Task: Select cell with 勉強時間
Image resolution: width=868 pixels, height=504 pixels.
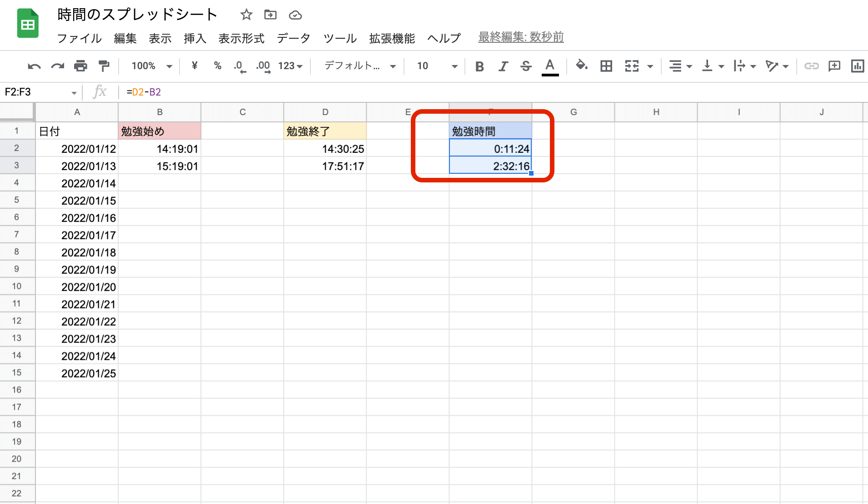Action: pyautogui.click(x=490, y=131)
